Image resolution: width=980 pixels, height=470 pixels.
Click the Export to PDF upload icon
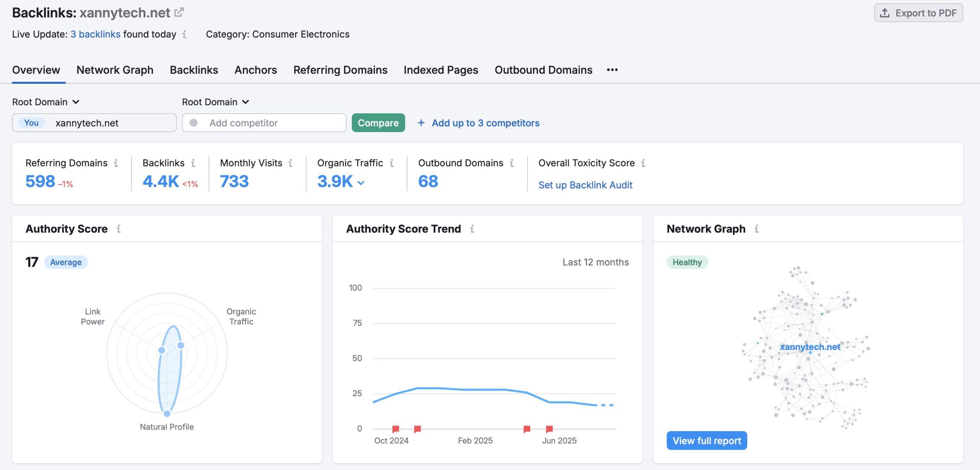click(x=885, y=13)
